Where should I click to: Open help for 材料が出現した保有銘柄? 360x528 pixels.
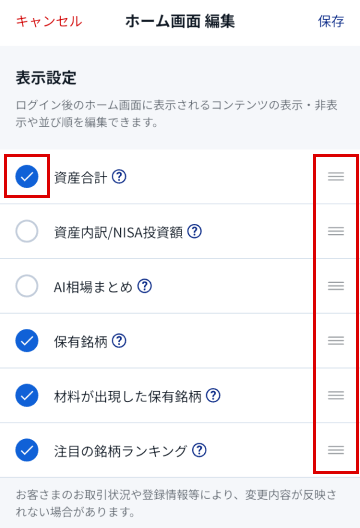(x=213, y=396)
